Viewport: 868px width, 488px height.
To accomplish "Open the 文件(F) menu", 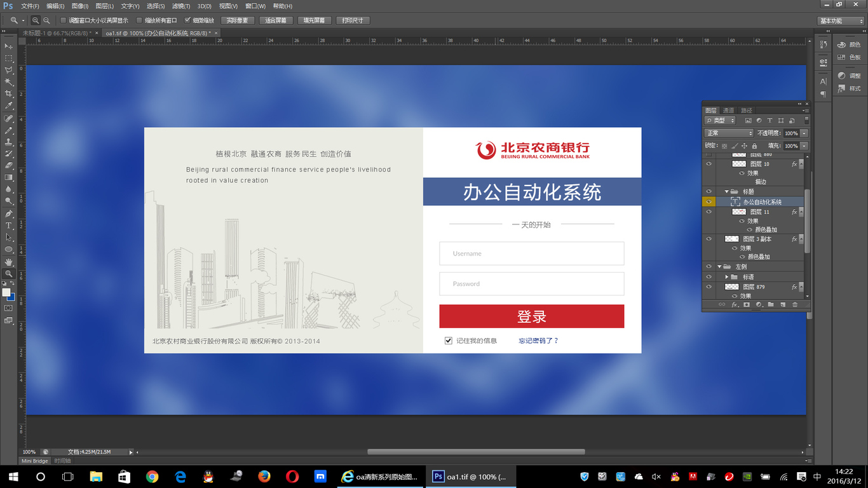I will pyautogui.click(x=30, y=6).
